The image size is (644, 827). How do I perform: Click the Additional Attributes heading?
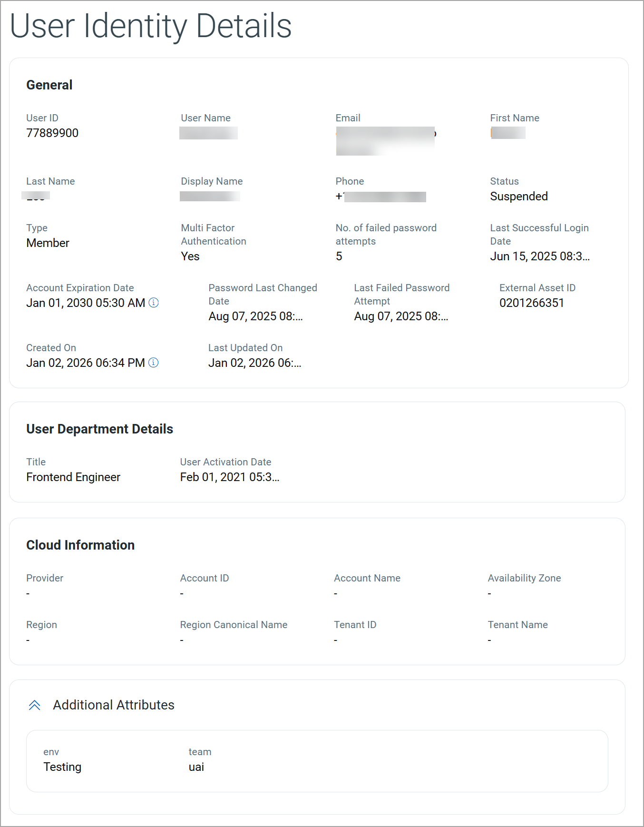click(114, 705)
